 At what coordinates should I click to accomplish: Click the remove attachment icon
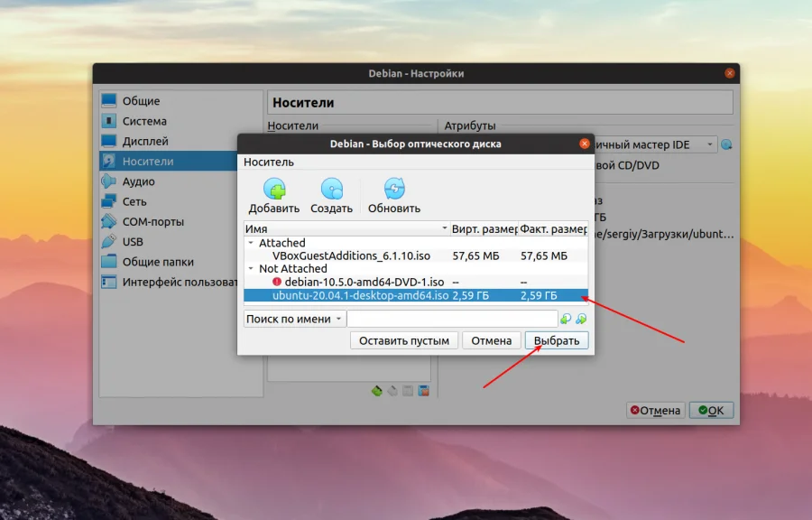coord(424,391)
